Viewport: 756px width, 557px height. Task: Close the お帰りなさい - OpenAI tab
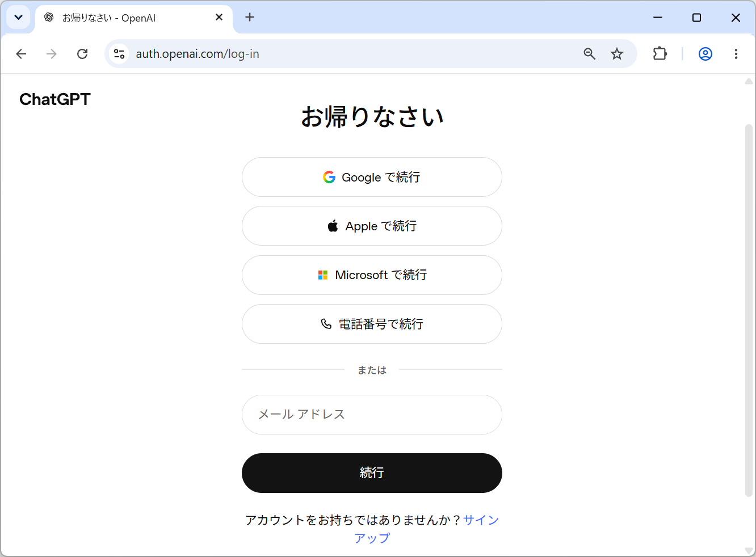219,18
